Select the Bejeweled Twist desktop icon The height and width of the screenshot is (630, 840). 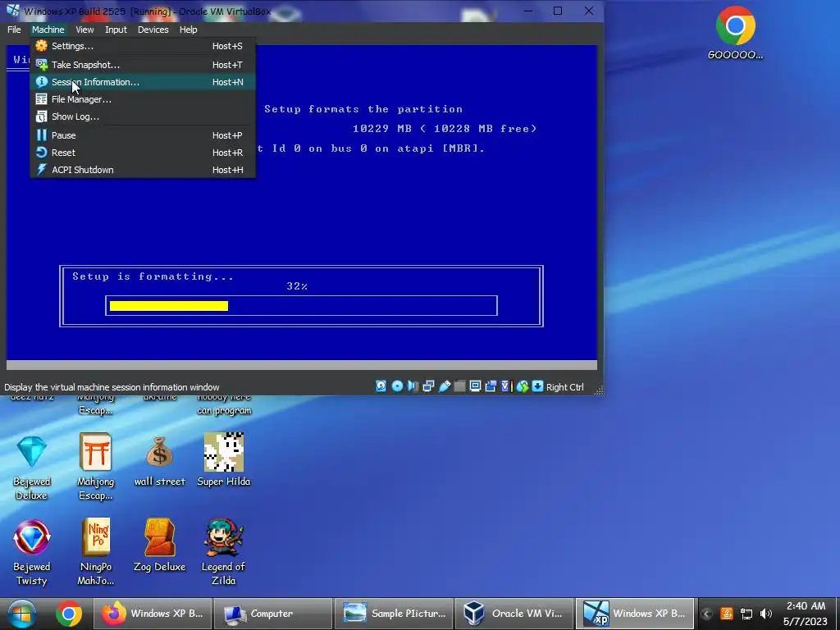(x=32, y=552)
